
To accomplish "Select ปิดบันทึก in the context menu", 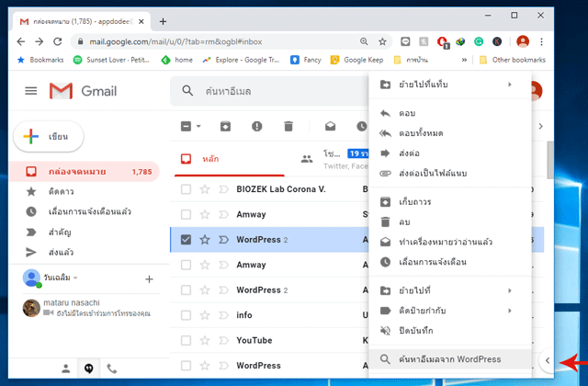I will [450, 331].
